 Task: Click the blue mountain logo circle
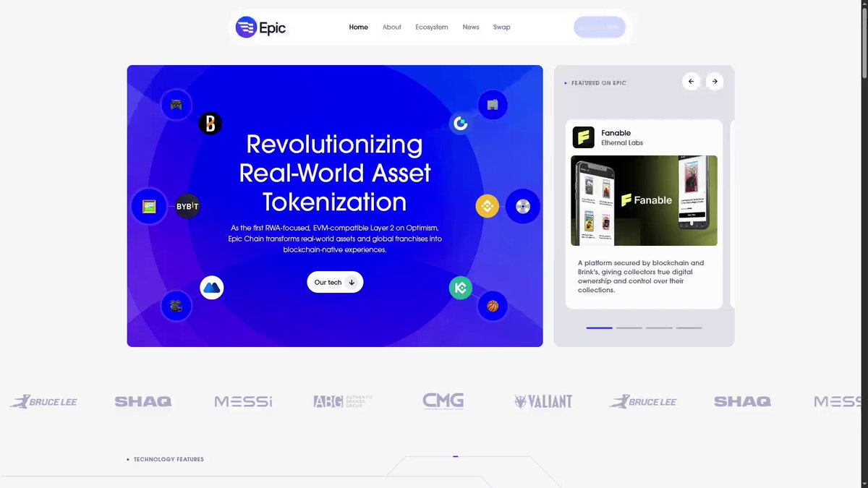click(x=212, y=288)
